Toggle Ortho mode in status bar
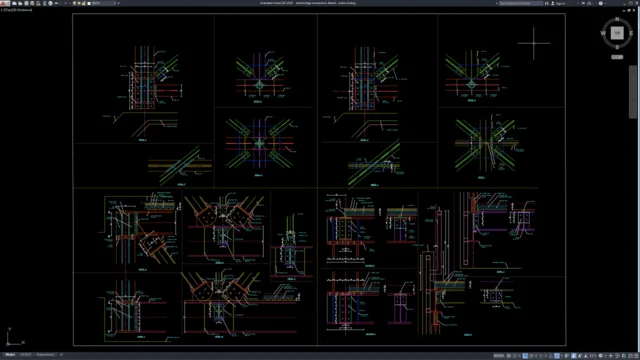The width and height of the screenshot is (640, 360). click(x=525, y=356)
